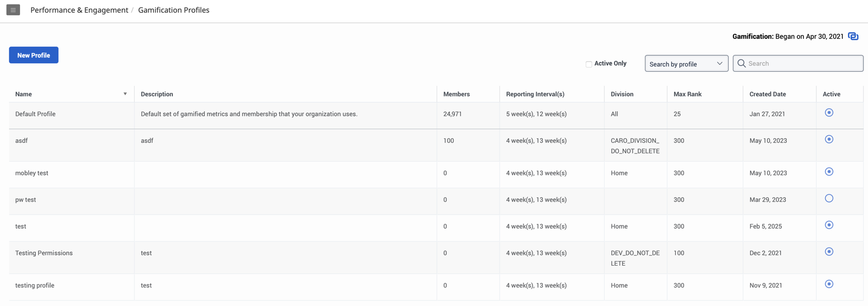The image size is (868, 306).
Task: Toggle Active status for asdf profile
Action: pos(829,139)
